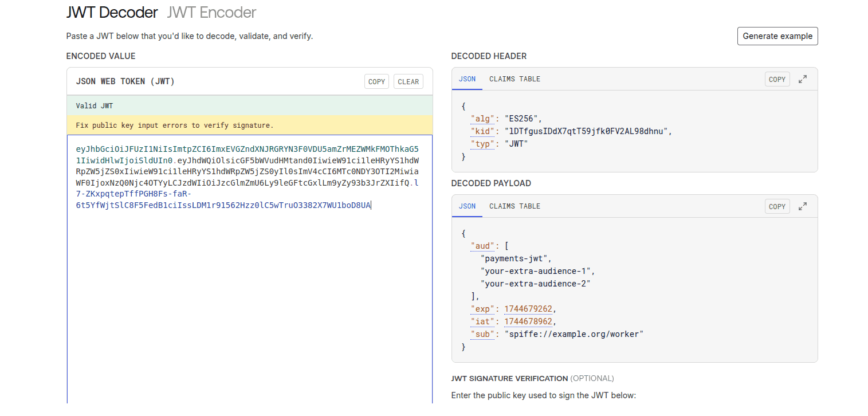This screenshot has height=416, width=868.
Task: Select JSON tab in Decoded Payload
Action: [467, 206]
